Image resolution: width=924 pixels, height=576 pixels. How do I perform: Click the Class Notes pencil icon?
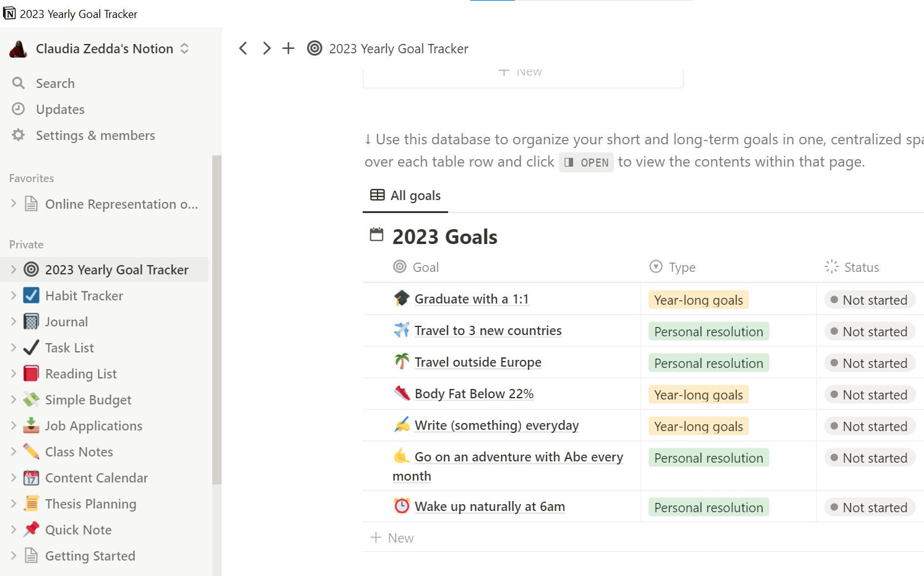(31, 452)
